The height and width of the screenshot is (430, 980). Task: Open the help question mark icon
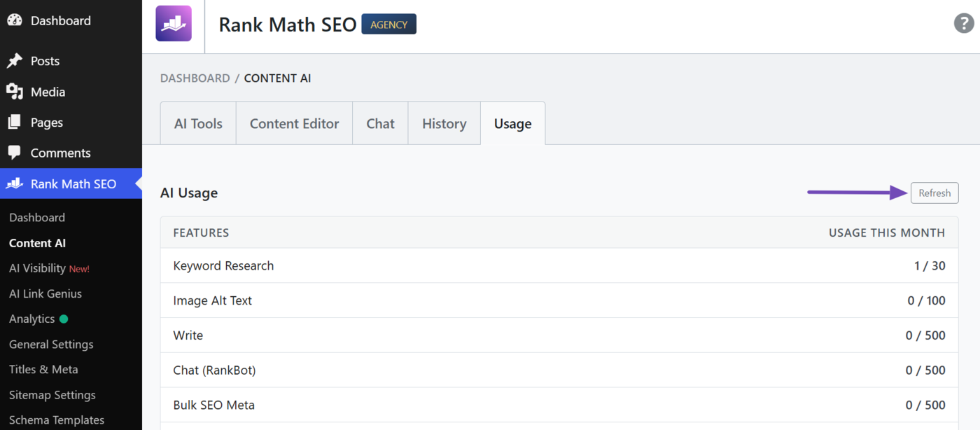point(964,23)
